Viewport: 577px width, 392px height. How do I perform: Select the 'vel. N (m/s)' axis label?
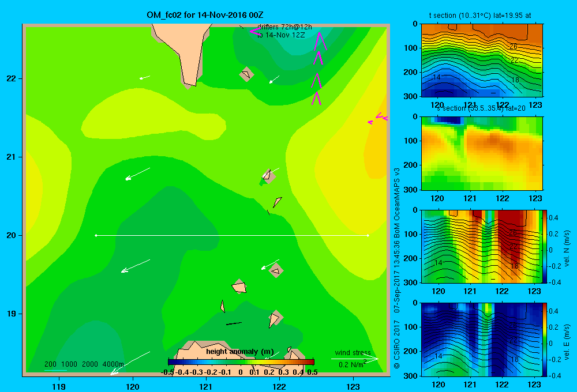(x=567, y=248)
